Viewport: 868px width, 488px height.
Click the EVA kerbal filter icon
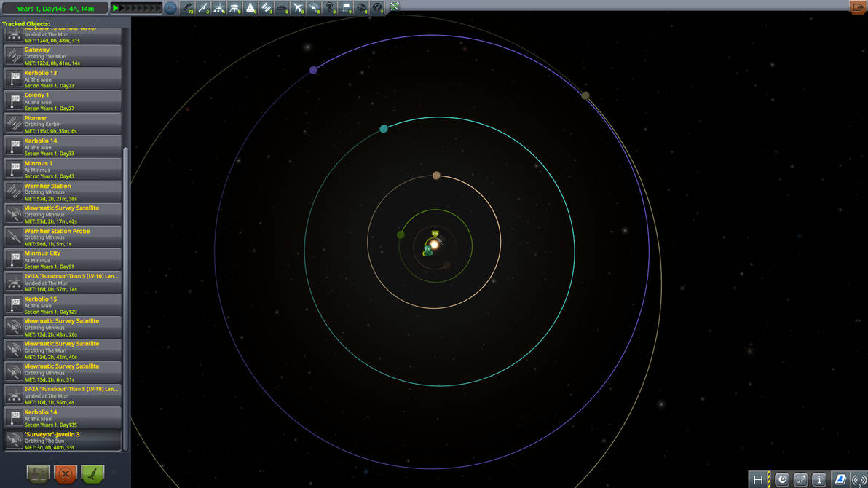330,8
